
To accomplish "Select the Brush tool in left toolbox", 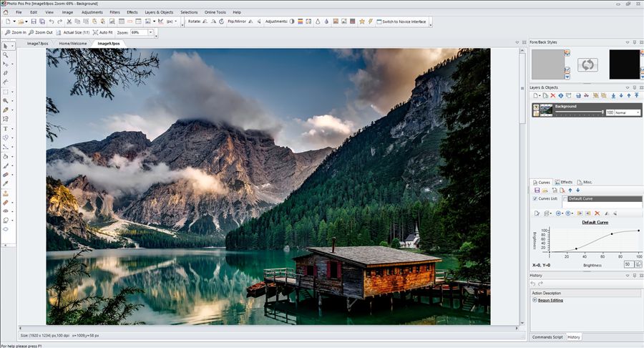I will pos(6,165).
